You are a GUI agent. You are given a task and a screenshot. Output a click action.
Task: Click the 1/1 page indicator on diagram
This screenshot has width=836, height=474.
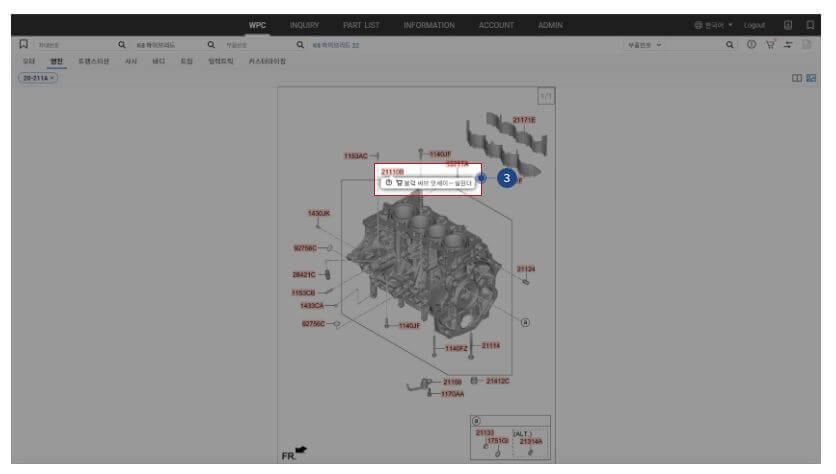point(546,96)
